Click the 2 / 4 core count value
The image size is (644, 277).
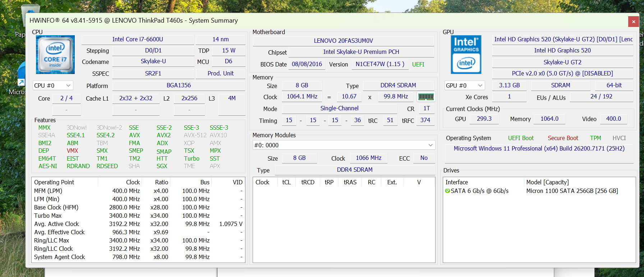[66, 98]
